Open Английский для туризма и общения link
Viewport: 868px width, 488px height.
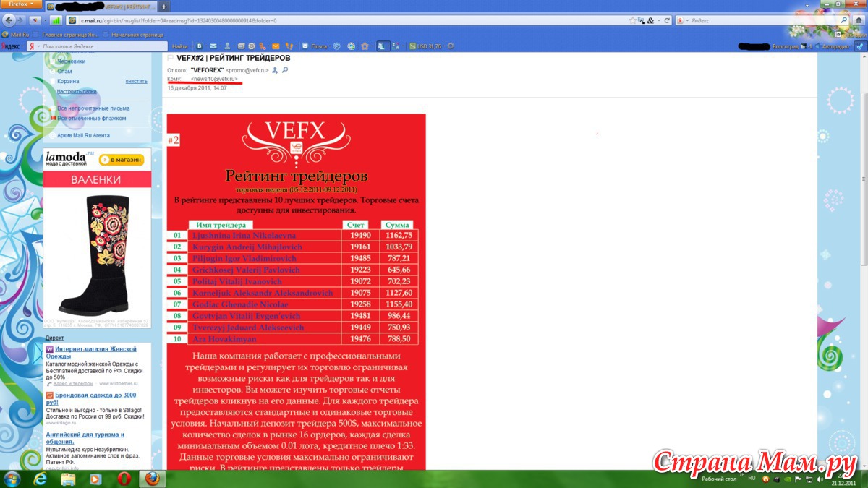85,438
